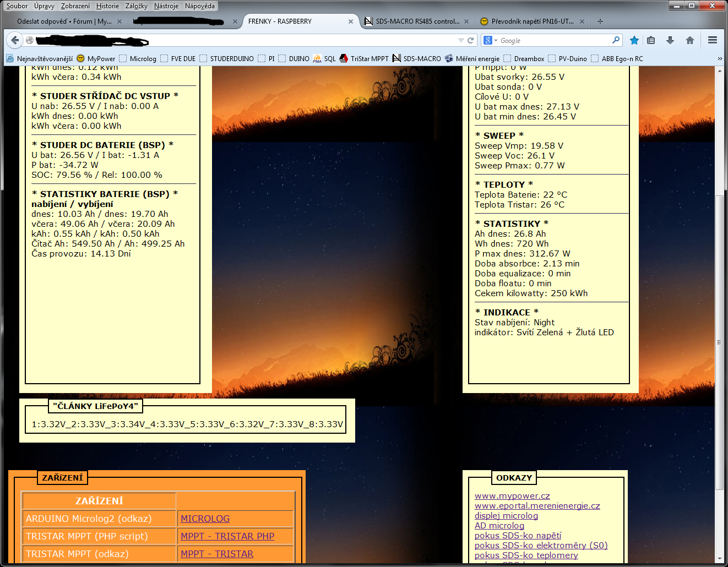This screenshot has height=567, width=728.
Task: Open the FVE DUE bookmark
Action: click(x=178, y=58)
